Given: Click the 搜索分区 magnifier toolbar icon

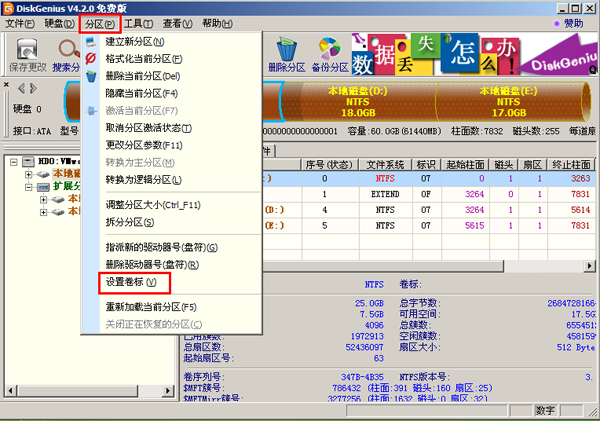Looking at the screenshot, I should click(70, 55).
